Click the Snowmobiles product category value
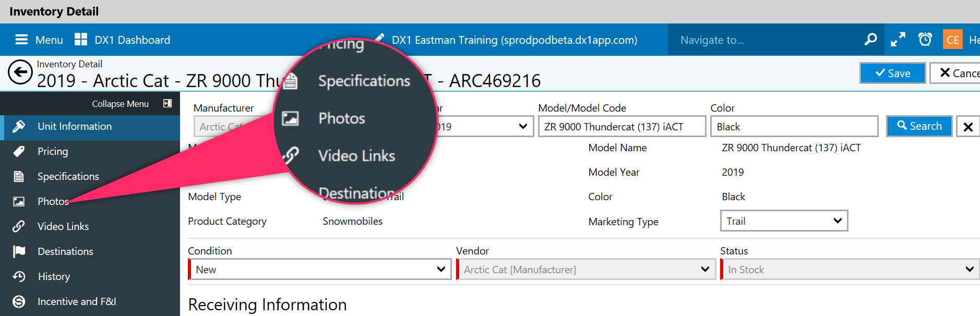 [x=353, y=221]
